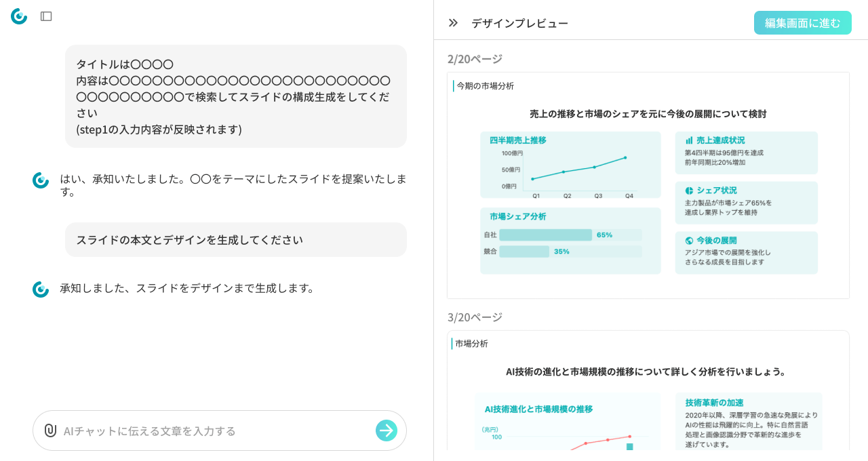Click the 65% market share bar
The image size is (868, 461).
pyautogui.click(x=545, y=235)
